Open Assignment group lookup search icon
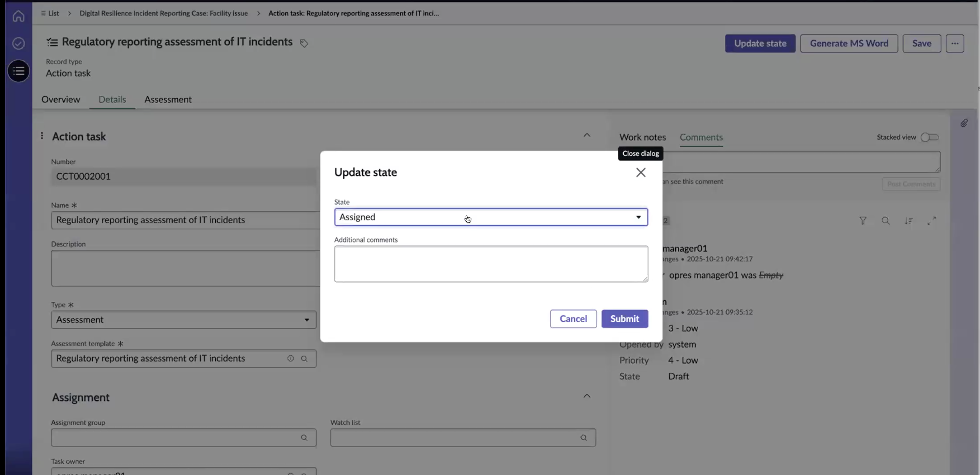980x475 pixels. point(304,438)
